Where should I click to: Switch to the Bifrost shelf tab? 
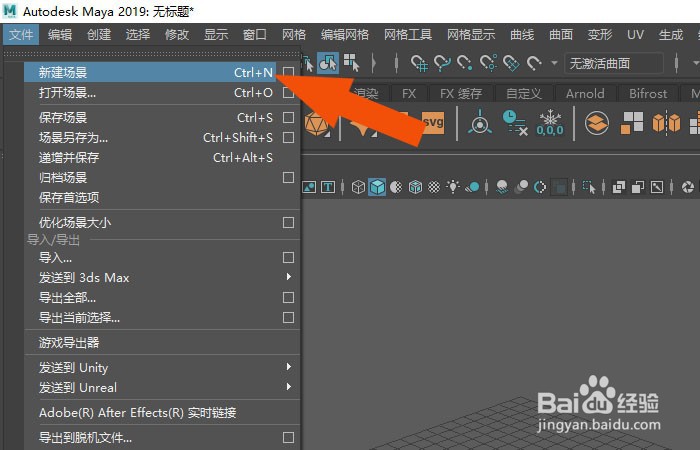coord(648,93)
